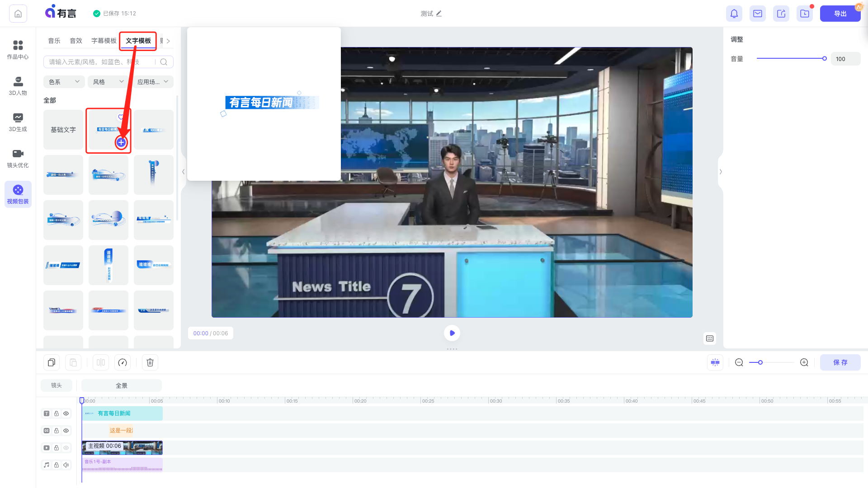Viewport: 868px width, 488px height.
Task: Toggle visibility of main video track
Action: pyautogui.click(x=66, y=448)
